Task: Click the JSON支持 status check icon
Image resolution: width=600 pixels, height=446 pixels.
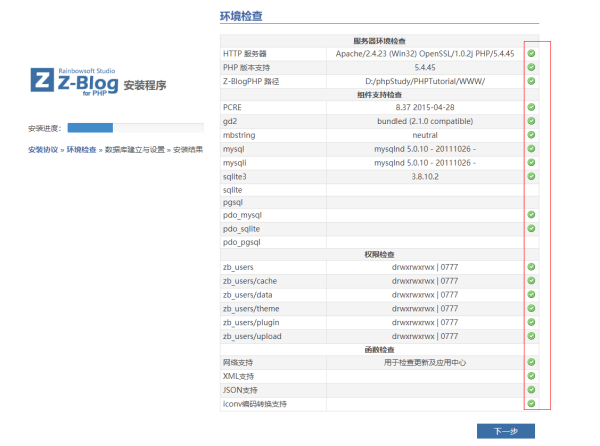Action: tap(531, 389)
